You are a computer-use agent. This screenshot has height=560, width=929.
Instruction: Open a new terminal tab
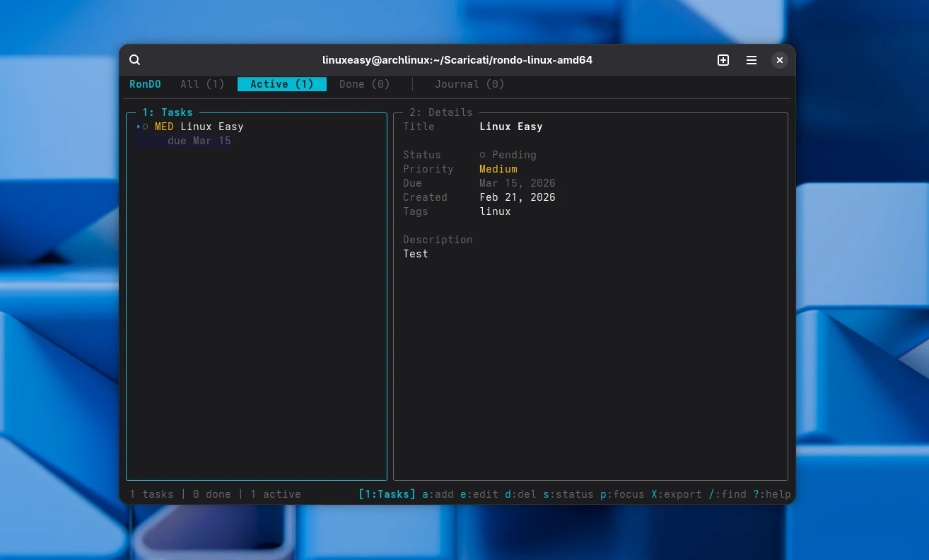pos(723,60)
